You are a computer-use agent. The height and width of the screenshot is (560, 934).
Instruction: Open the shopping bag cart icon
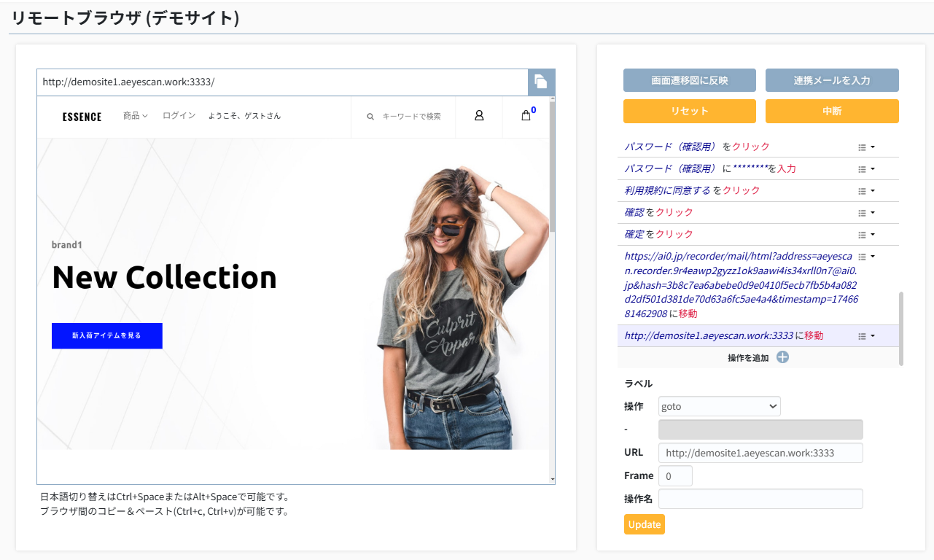pos(526,115)
